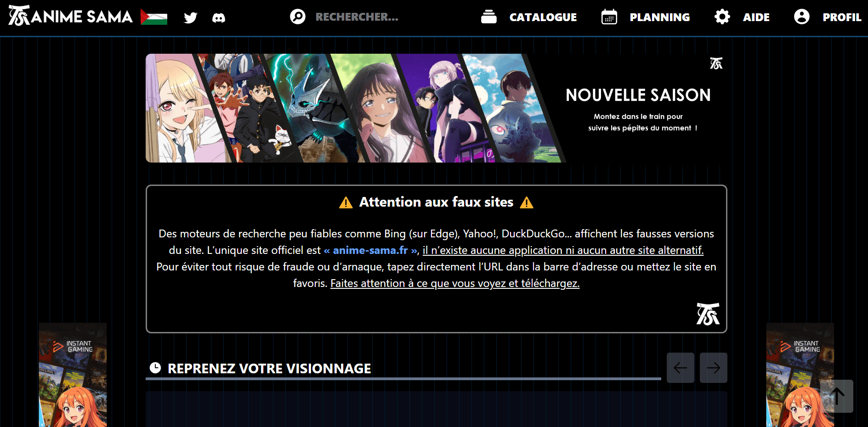Click the Rechercher search field
The height and width of the screenshot is (427, 868).
357,17
